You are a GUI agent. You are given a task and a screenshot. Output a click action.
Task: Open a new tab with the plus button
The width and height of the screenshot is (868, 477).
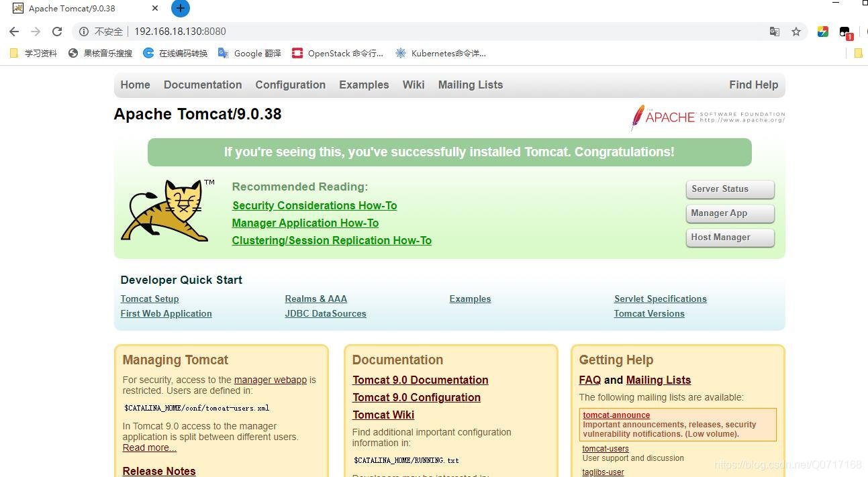(x=181, y=9)
